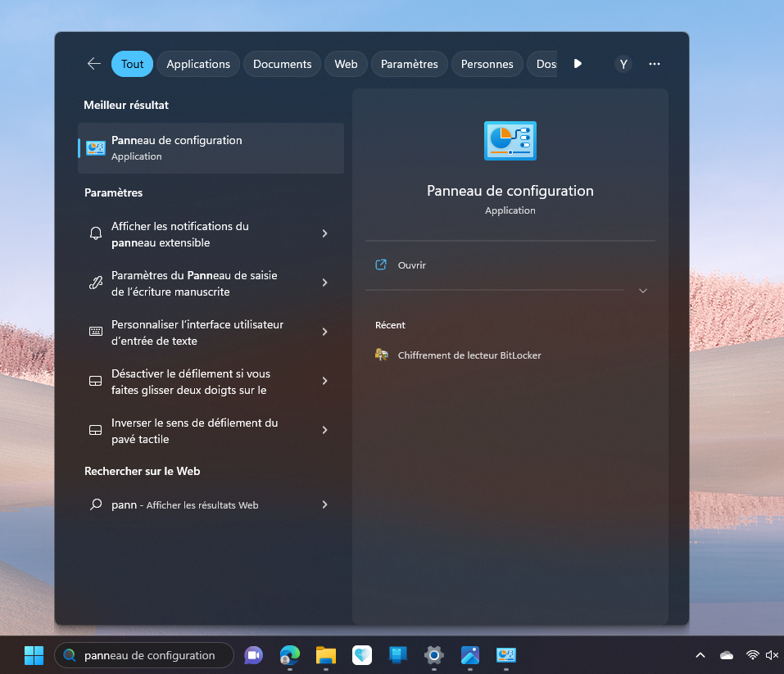Open the three-dot more options menu
Image resolution: width=784 pixels, height=674 pixels.
[655, 64]
